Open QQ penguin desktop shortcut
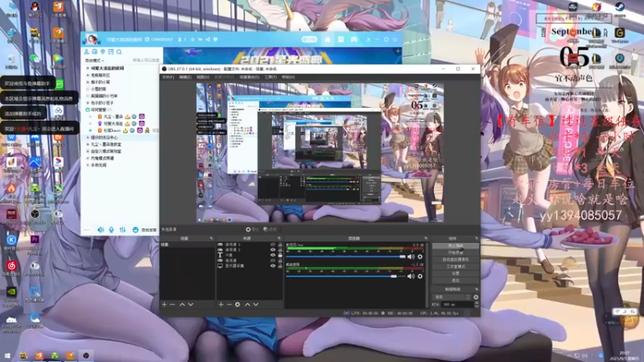Screen dimensions: 644x362 tap(35, 9)
